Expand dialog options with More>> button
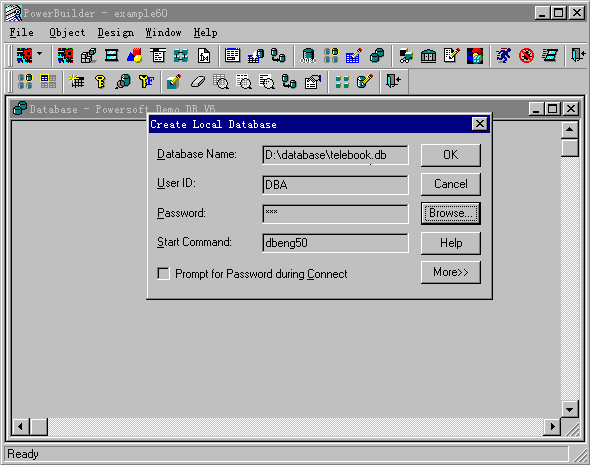Screen dimensions: 590x465 coord(450,272)
